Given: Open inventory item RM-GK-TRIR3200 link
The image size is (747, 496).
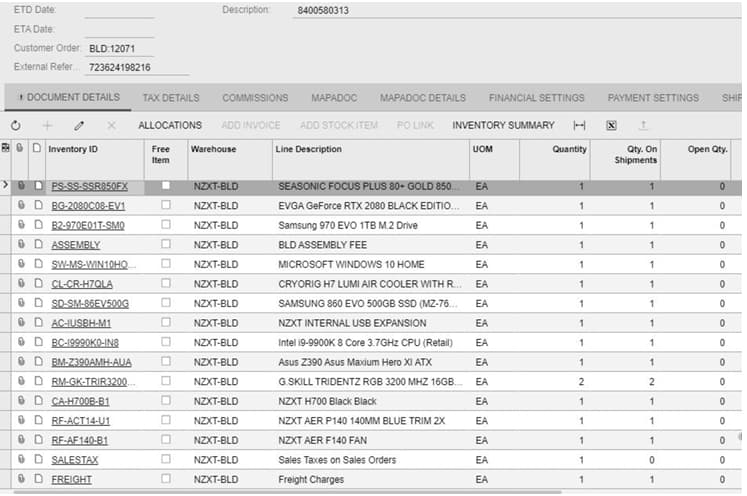Looking at the screenshot, I should (x=92, y=382).
